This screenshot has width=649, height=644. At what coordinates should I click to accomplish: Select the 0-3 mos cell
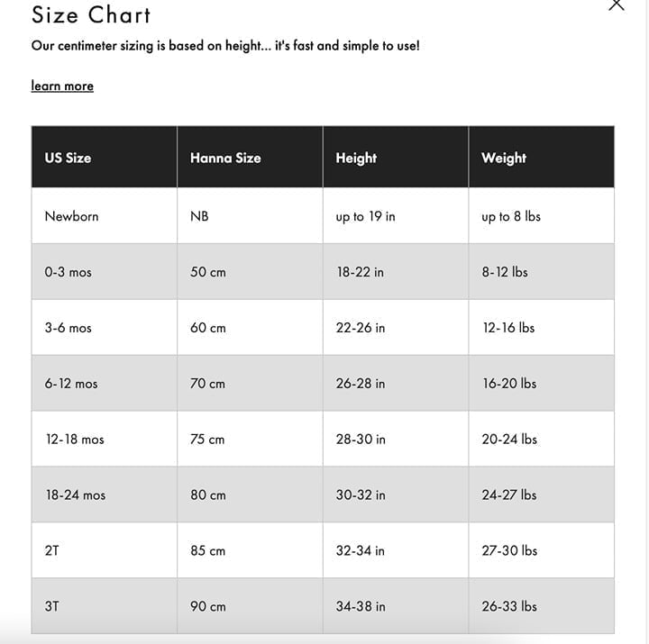click(x=105, y=272)
